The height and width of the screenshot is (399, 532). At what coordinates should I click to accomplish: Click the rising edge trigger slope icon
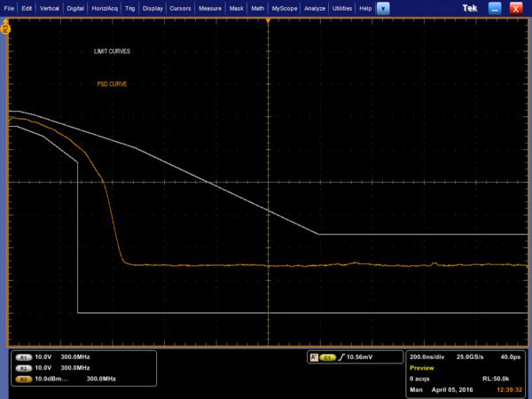[341, 357]
